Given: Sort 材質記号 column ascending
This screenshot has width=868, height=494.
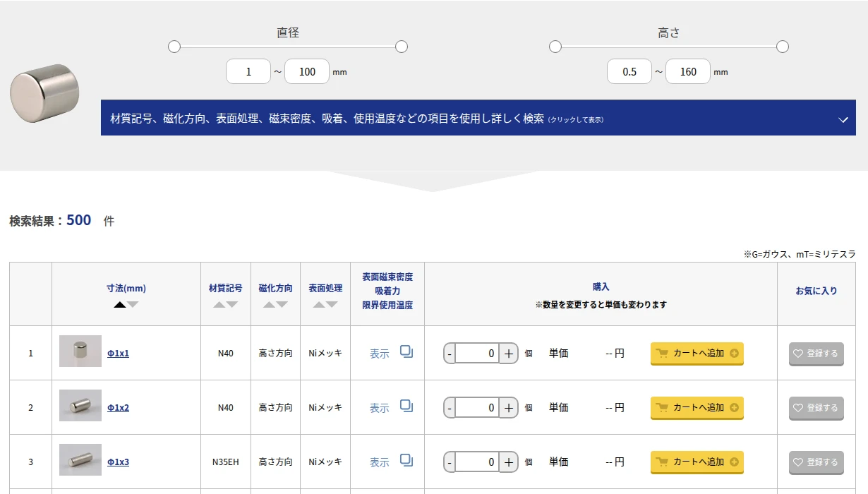Looking at the screenshot, I should 219,305.
